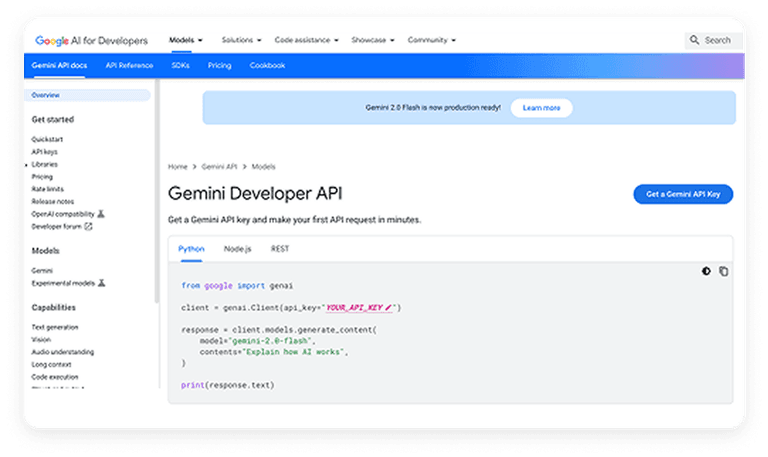Viewport: 768px width, 457px height.
Task: Click the pencil edit icon in YOUR_API_KEY
Action: pyautogui.click(x=388, y=308)
